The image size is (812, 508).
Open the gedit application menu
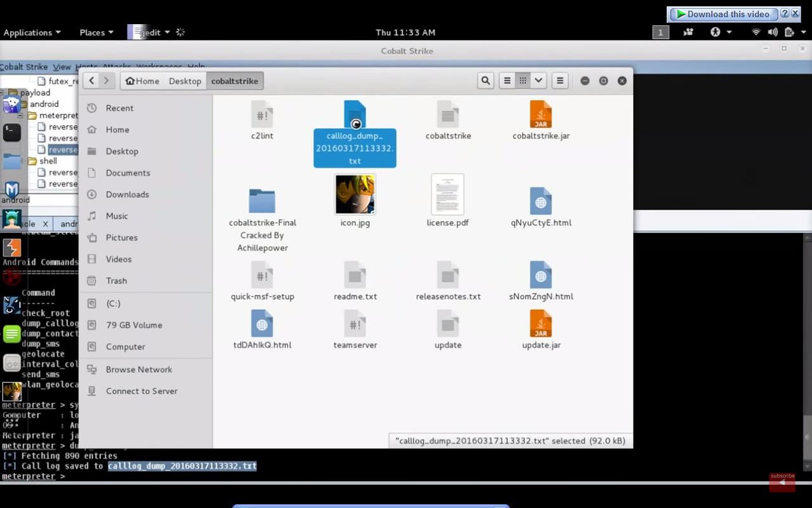point(150,32)
